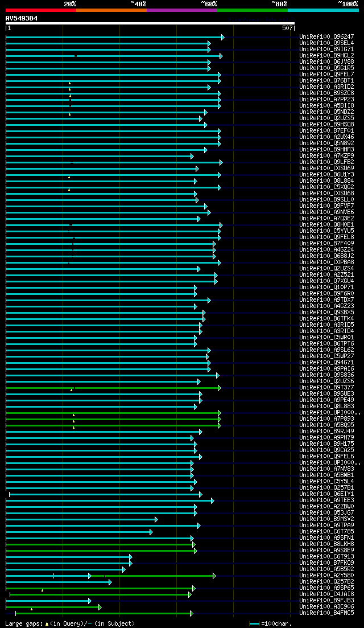The width and height of the screenshot is (364, 628).
Task: Click the arrowhead ending UniRef100_B9FJB3's alignment
Action: (x=90, y=601)
